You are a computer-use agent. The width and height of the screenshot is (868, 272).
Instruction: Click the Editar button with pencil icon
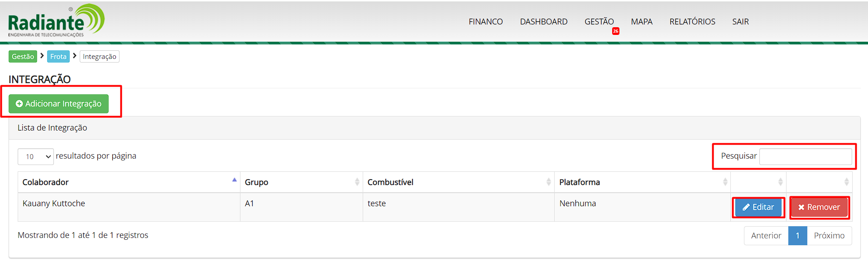[758, 207]
